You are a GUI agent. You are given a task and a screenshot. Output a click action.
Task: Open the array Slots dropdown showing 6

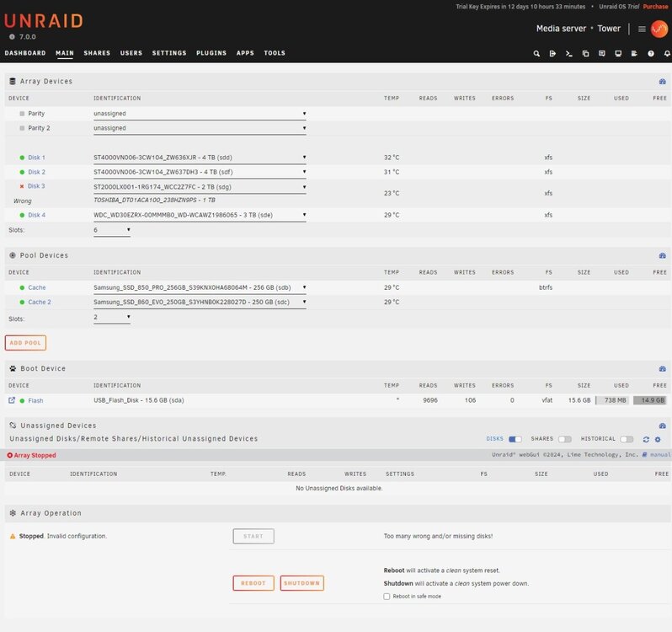pyautogui.click(x=112, y=230)
